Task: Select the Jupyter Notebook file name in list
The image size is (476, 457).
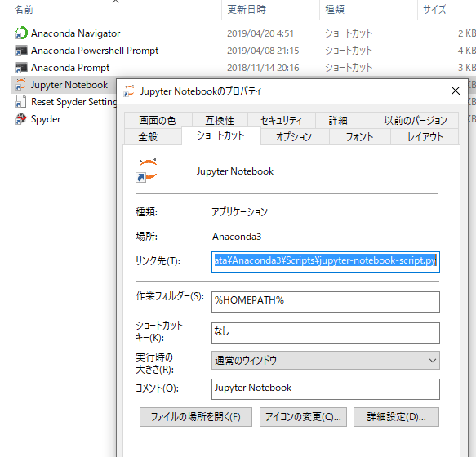Action: click(x=69, y=85)
